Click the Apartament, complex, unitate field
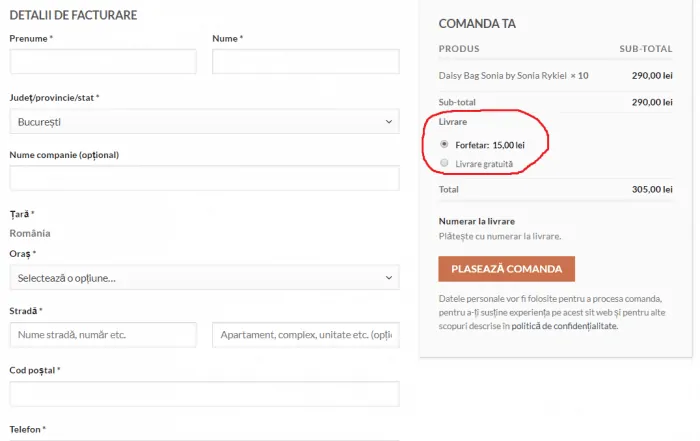 click(x=306, y=335)
